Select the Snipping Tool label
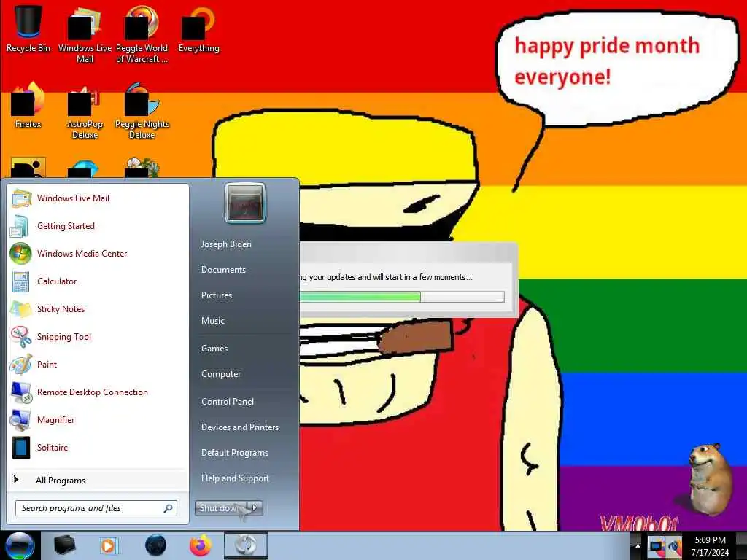 point(64,337)
